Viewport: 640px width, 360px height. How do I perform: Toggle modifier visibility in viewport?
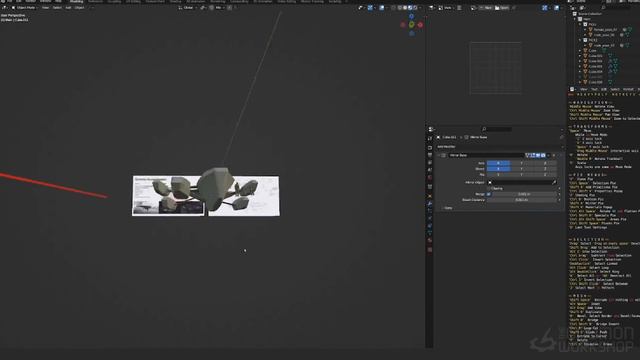(538, 156)
